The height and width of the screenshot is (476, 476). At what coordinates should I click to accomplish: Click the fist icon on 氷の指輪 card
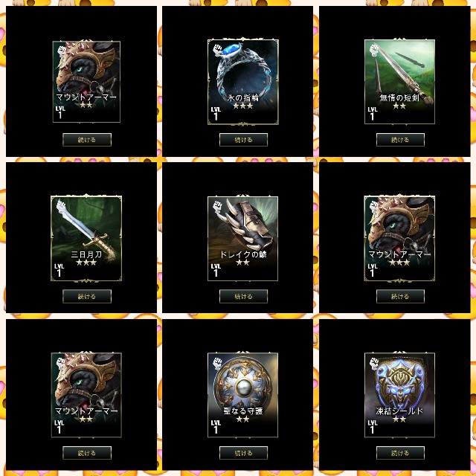pyautogui.click(x=218, y=50)
